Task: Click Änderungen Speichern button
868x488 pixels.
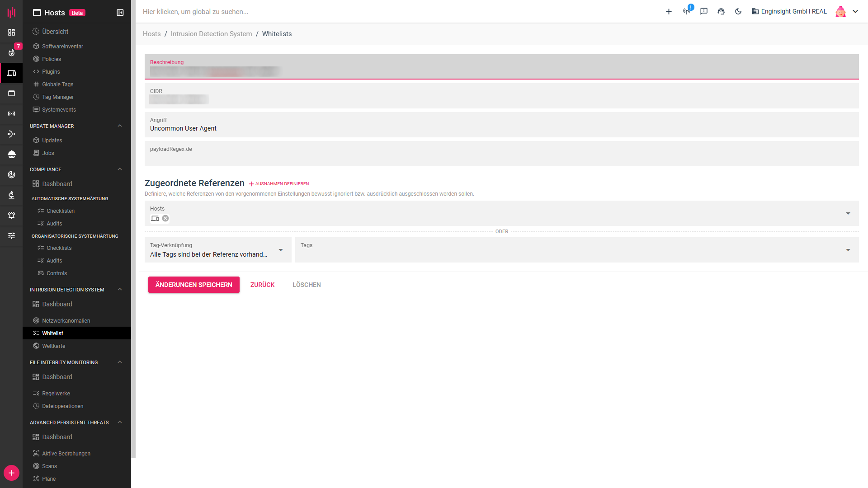Action: pyautogui.click(x=193, y=285)
